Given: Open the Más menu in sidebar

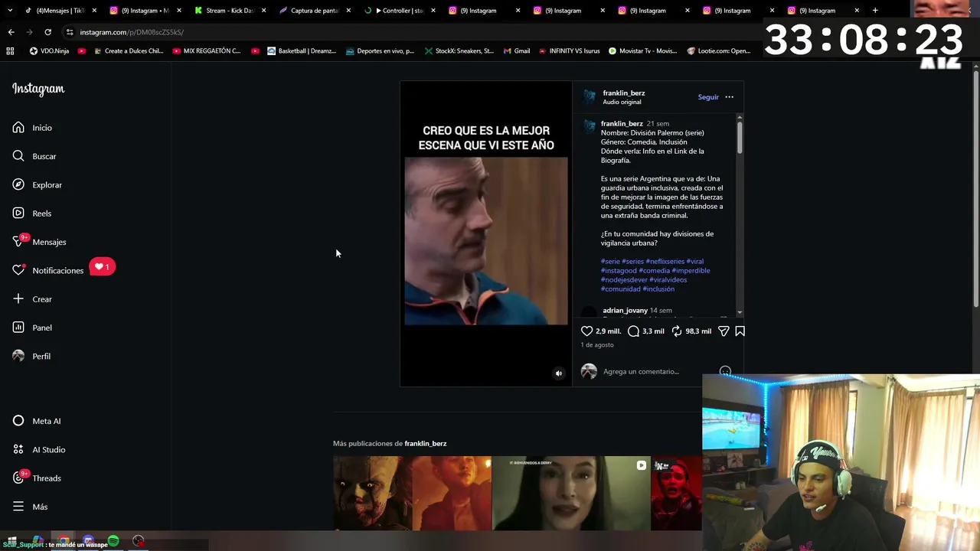Looking at the screenshot, I should tap(30, 507).
